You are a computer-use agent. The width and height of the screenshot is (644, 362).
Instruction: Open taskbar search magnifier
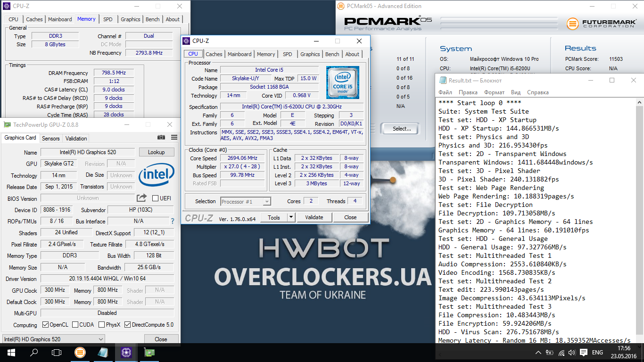[x=34, y=352]
